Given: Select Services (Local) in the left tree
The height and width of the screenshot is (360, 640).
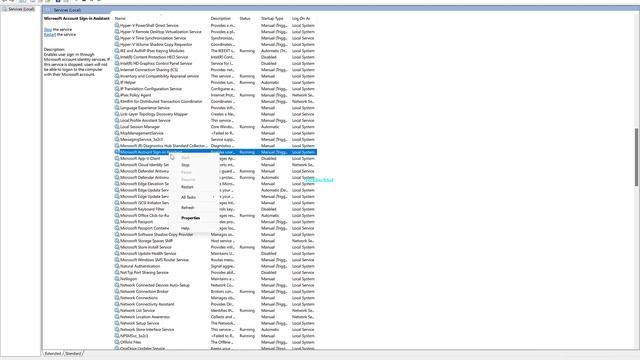Looking at the screenshot, I should coord(21,9).
